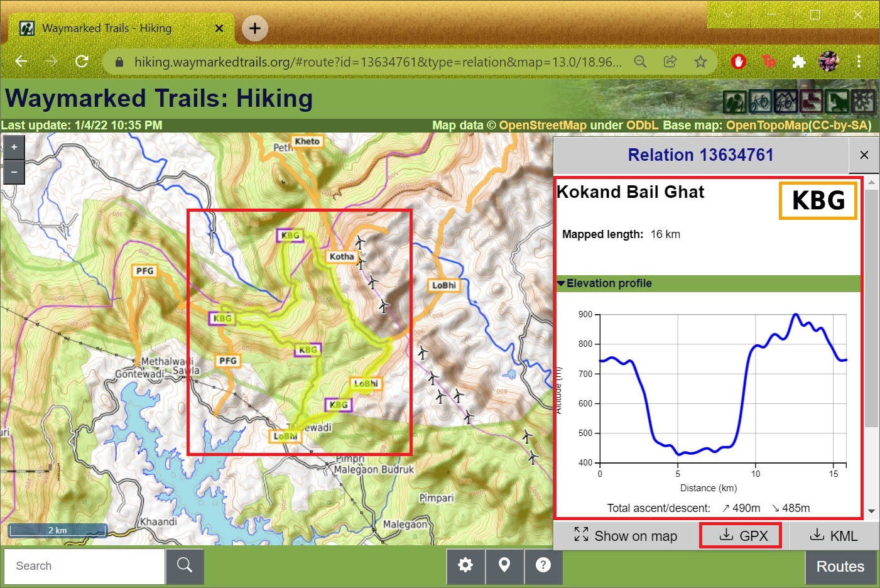The height and width of the screenshot is (588, 880).
Task: Select the Waymarked Trails - Hiking tab
Action: pyautogui.click(x=122, y=28)
